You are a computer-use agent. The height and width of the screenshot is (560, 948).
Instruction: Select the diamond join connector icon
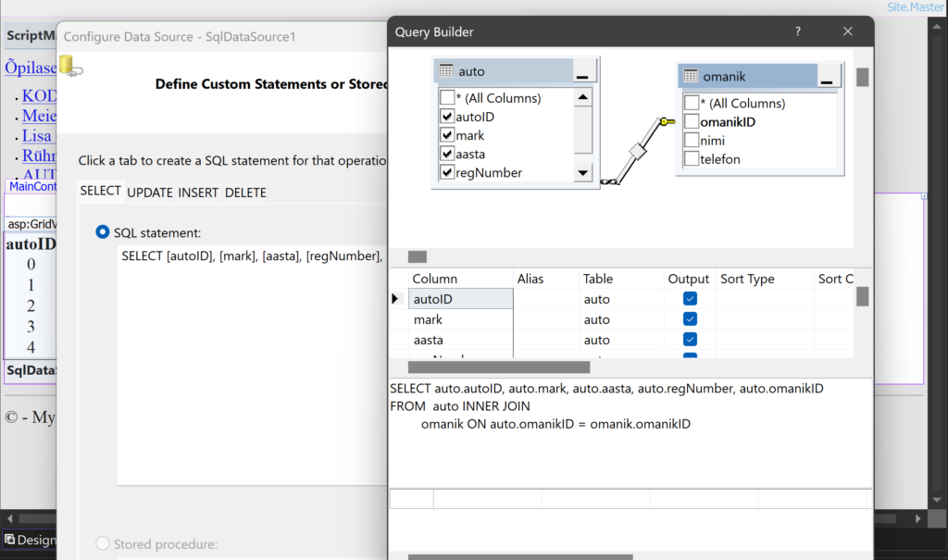[x=635, y=151]
